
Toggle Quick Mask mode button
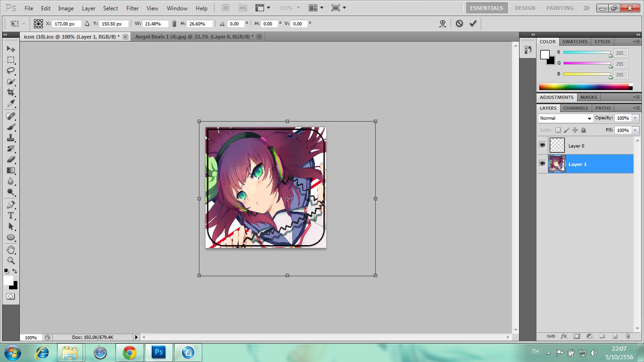tap(10, 296)
